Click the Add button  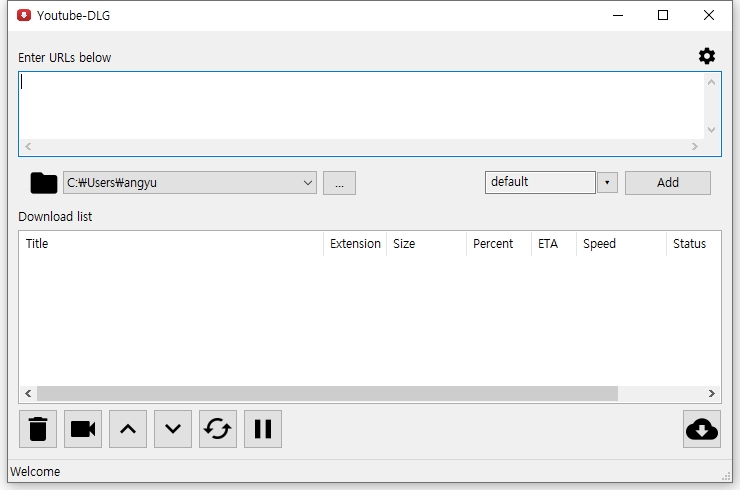tap(668, 183)
